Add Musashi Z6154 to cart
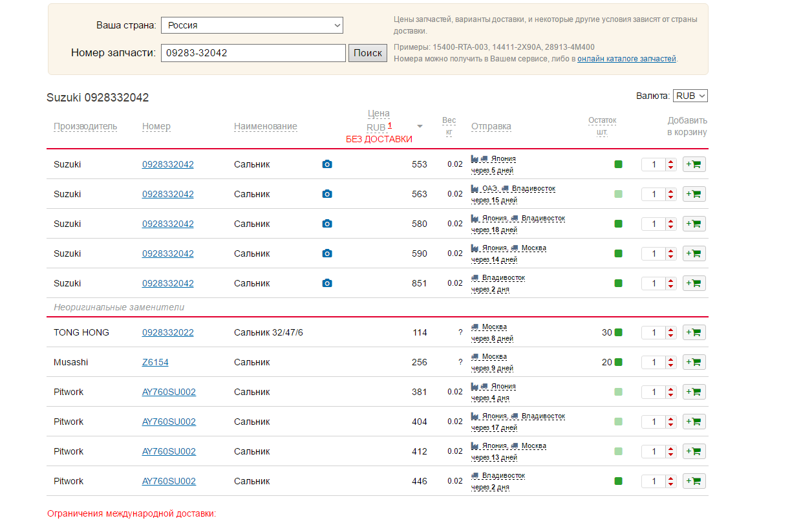812x525 pixels. (694, 362)
